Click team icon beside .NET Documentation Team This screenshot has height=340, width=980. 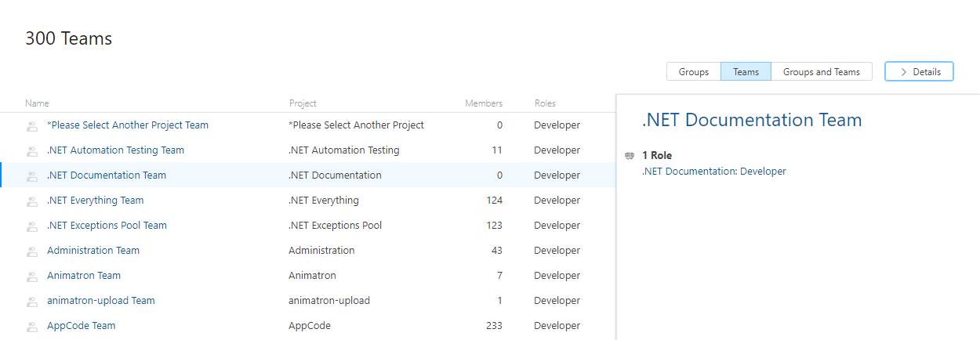(32, 176)
